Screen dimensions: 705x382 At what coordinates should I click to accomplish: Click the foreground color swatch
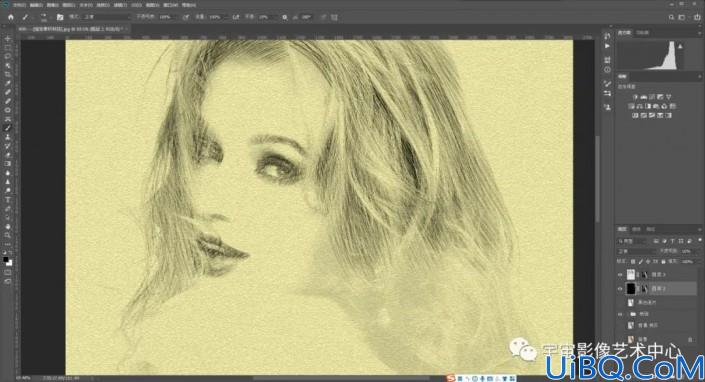coord(6,260)
